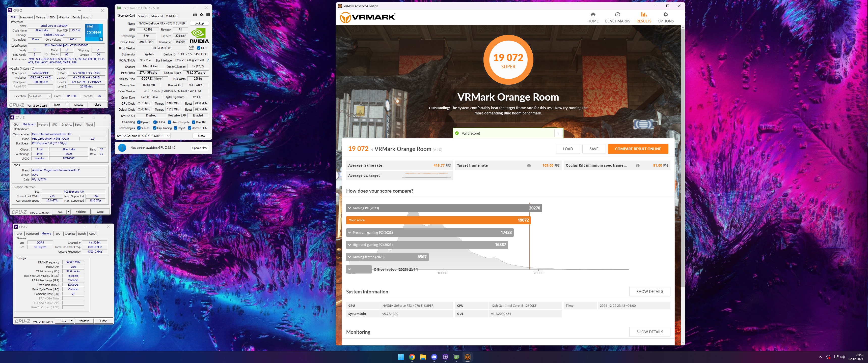Open File Explorer from the taskbar

pyautogui.click(x=423, y=357)
